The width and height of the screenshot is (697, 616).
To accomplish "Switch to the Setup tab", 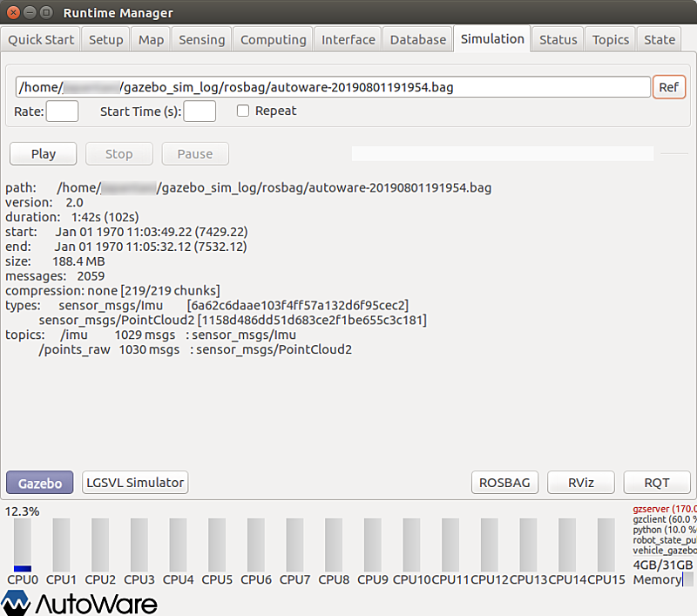I will (x=105, y=39).
